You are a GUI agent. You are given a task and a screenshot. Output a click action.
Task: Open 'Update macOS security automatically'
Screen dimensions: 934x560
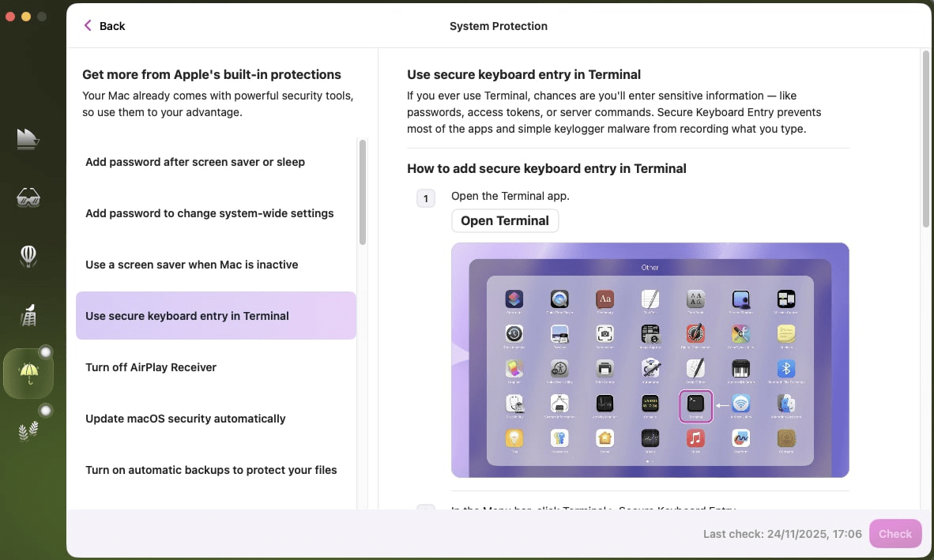coord(186,418)
